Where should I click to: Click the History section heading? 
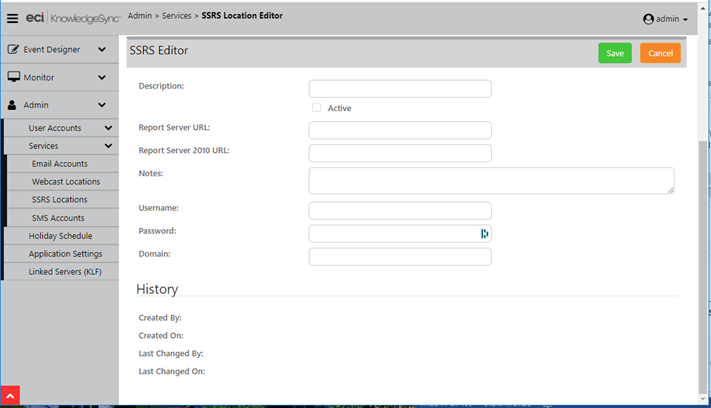(x=157, y=289)
